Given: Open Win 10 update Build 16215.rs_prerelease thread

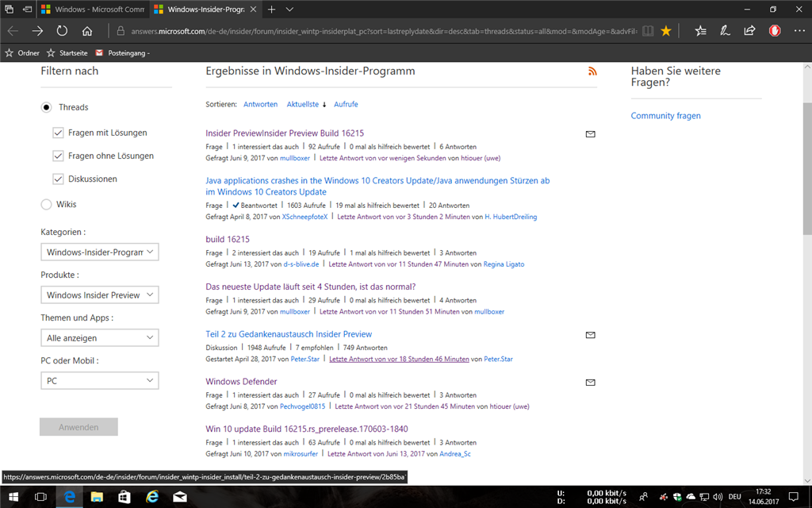Looking at the screenshot, I should tap(307, 429).
